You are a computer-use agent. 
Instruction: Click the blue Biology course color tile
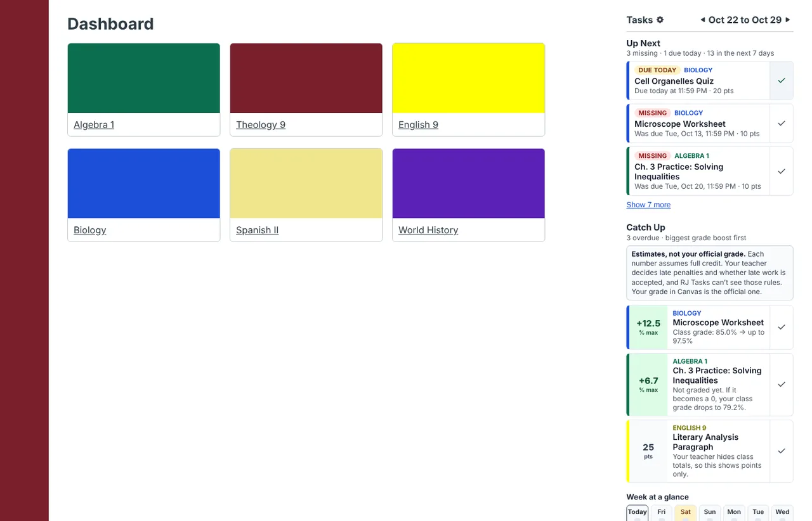pyautogui.click(x=144, y=183)
